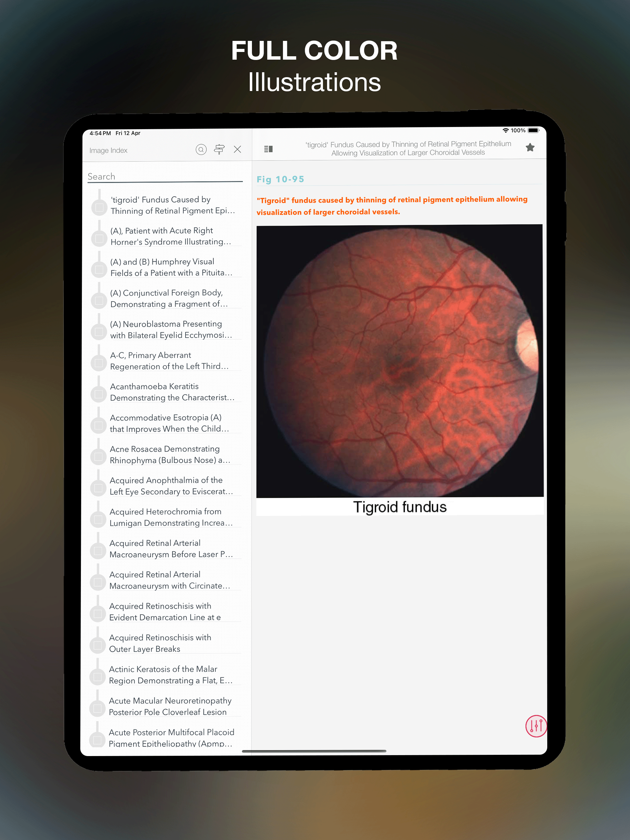Tap thumbnail icon beside Acanthamoeba Keratitis entry
Screen dimensions: 630x840
click(x=98, y=394)
